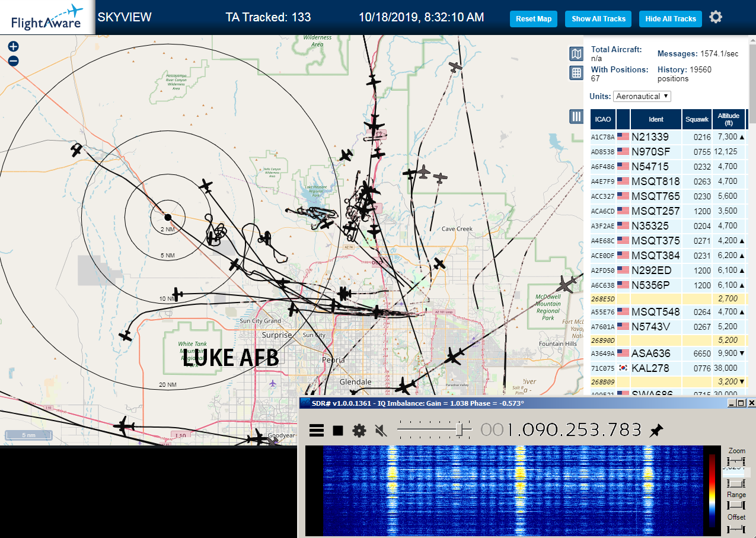Image resolution: width=756 pixels, height=538 pixels.
Task: Click the SDR# waterfall spectrum display
Action: (512, 491)
